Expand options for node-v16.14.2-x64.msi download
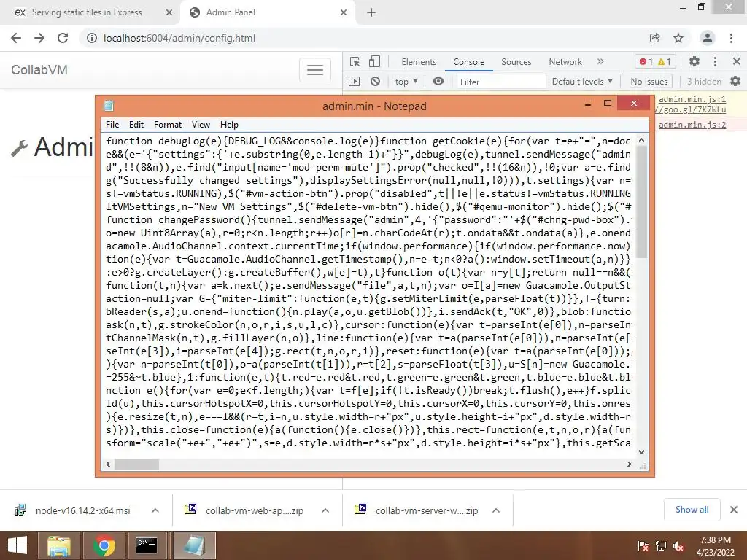 [155, 510]
